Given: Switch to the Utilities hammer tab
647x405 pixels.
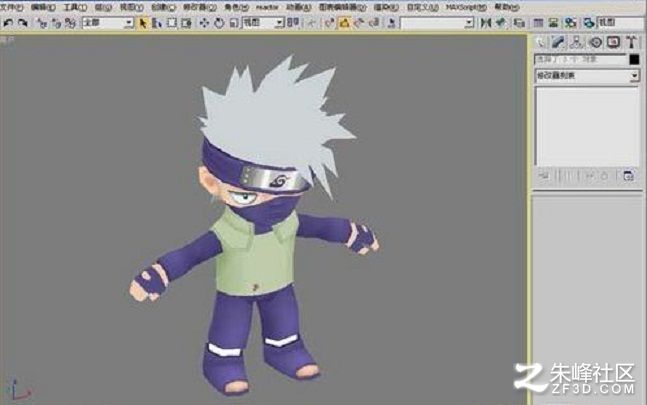Looking at the screenshot, I should [631, 42].
